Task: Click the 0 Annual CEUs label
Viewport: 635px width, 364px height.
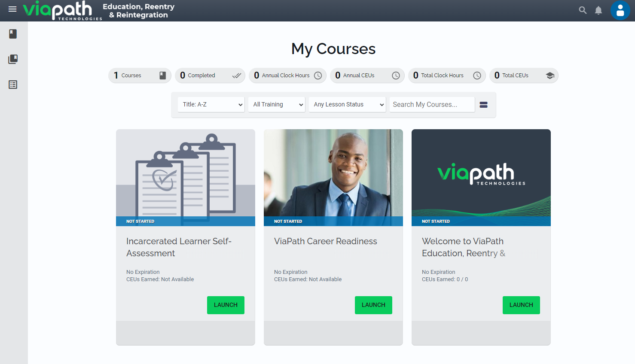Action: coord(355,76)
